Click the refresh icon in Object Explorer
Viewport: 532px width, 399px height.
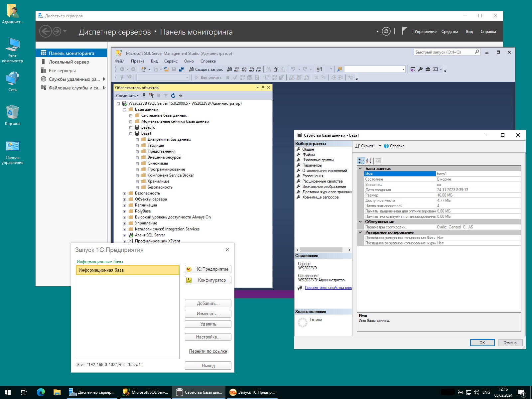point(173,96)
